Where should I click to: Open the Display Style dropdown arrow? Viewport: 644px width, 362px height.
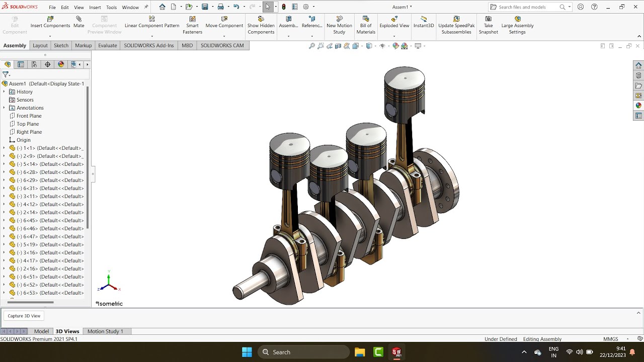[x=374, y=46]
